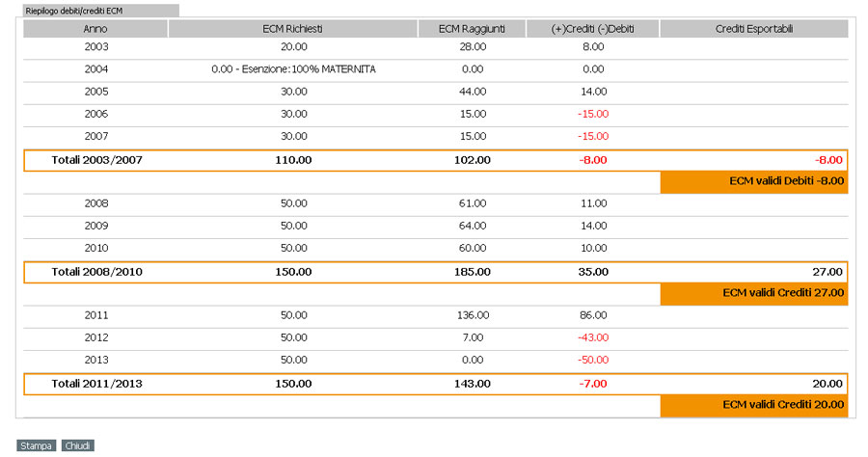This screenshot has width=868, height=457.
Task: Click 'ECM validi Crediti 27.00' orange label
Action: (x=754, y=294)
